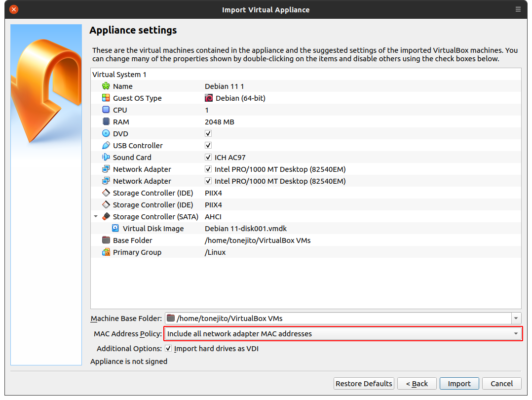
Task: Open the Machine Base Folder dropdown arrow
Action: [516, 319]
